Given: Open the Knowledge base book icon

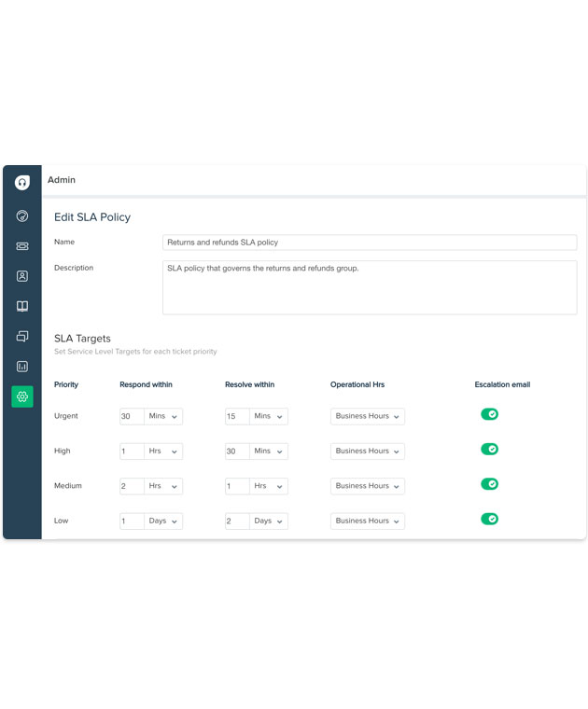Looking at the screenshot, I should (x=22, y=307).
